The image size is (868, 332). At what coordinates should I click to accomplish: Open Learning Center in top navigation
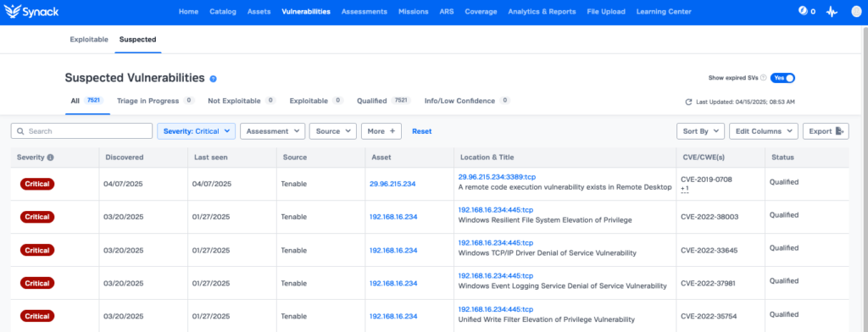664,12
